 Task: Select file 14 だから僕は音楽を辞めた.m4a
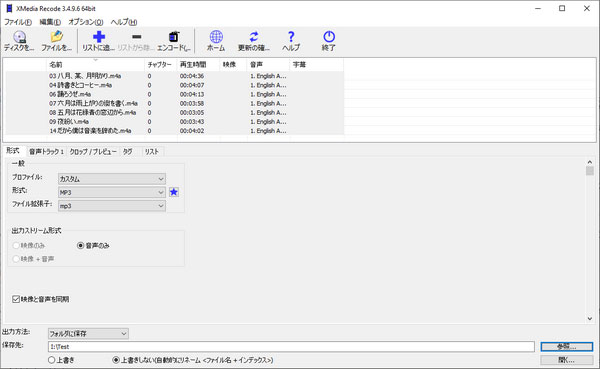(x=90, y=131)
